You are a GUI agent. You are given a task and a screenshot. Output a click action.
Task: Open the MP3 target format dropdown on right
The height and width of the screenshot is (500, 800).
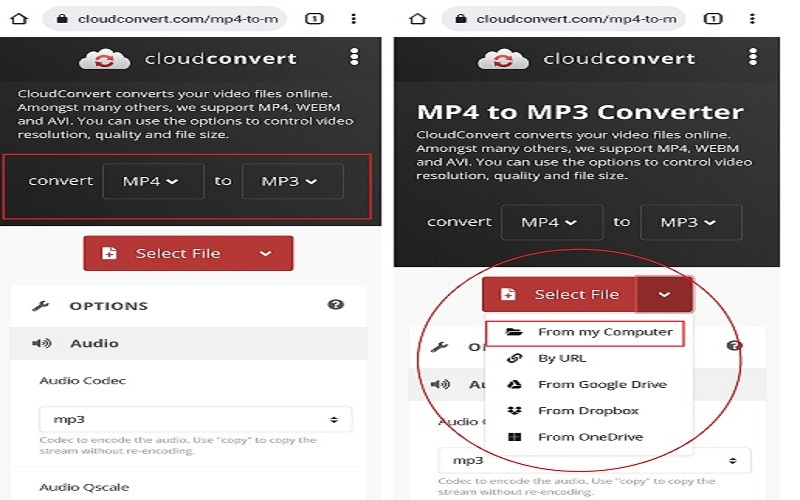[x=691, y=222]
